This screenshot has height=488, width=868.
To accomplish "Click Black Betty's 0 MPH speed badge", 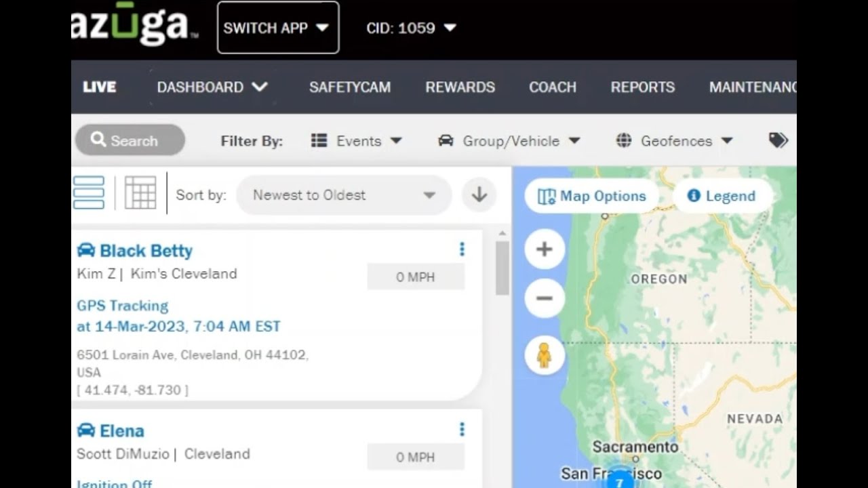I will click(x=416, y=277).
